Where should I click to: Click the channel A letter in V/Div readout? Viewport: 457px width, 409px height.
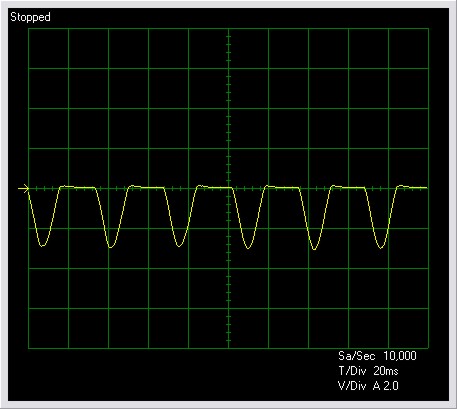377,386
